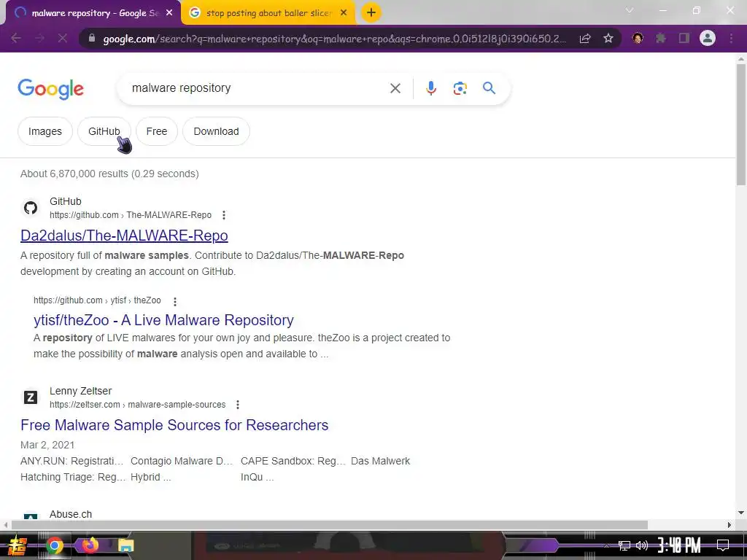
Task: Click Das Malwerk sitelink text
Action: [x=380, y=461]
